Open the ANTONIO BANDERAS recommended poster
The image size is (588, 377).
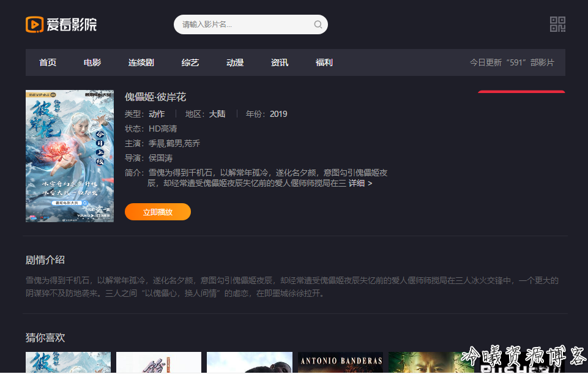point(340,362)
